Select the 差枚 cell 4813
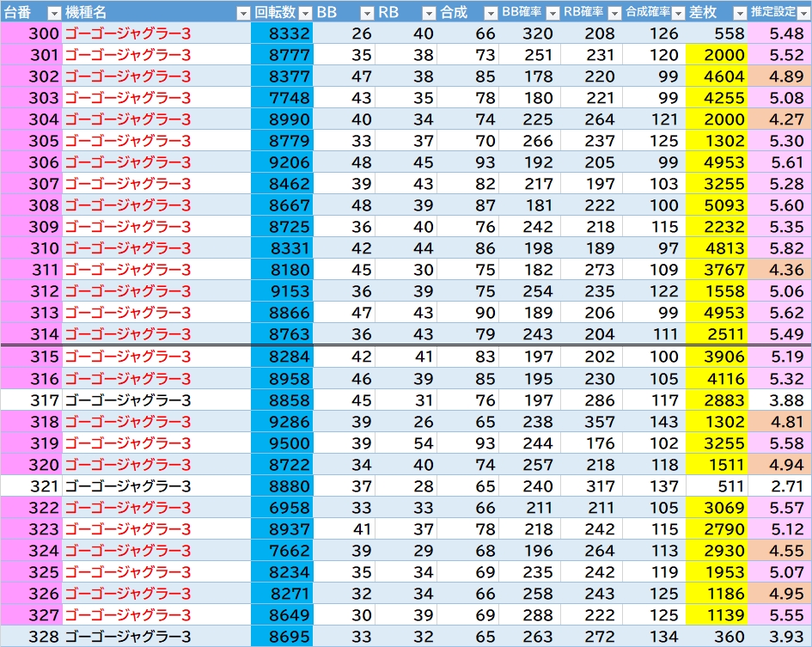The height and width of the screenshot is (647, 812). (x=717, y=248)
